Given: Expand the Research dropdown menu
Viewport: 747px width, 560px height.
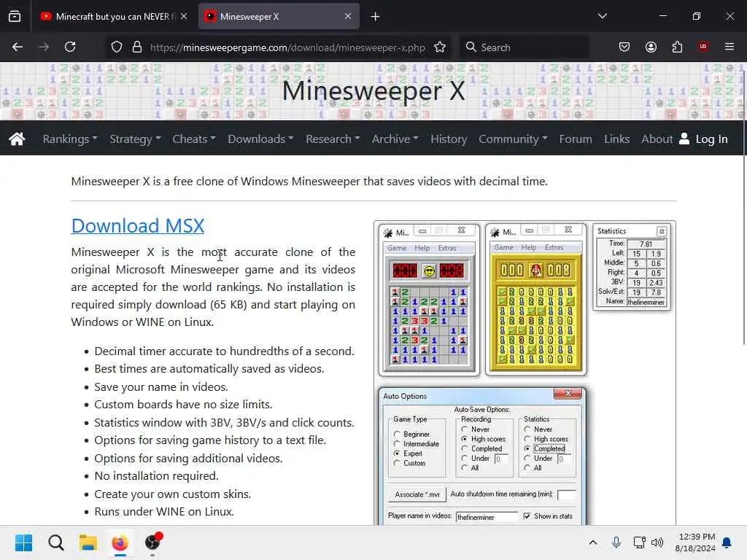Looking at the screenshot, I should (x=333, y=139).
